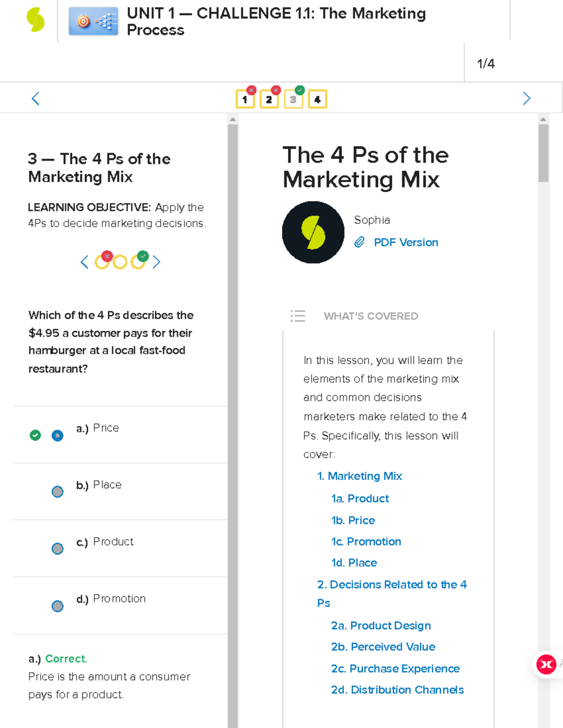Open the PDF Version link

click(x=405, y=242)
